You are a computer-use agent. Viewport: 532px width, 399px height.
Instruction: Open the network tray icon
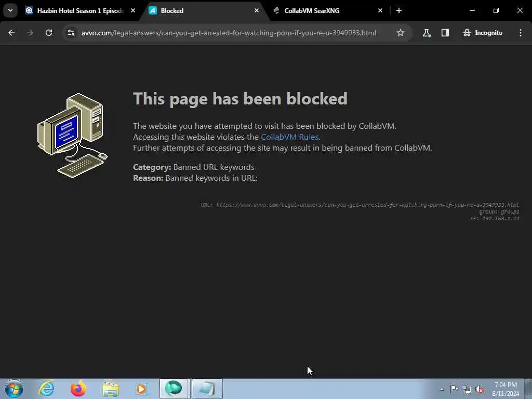click(467, 389)
